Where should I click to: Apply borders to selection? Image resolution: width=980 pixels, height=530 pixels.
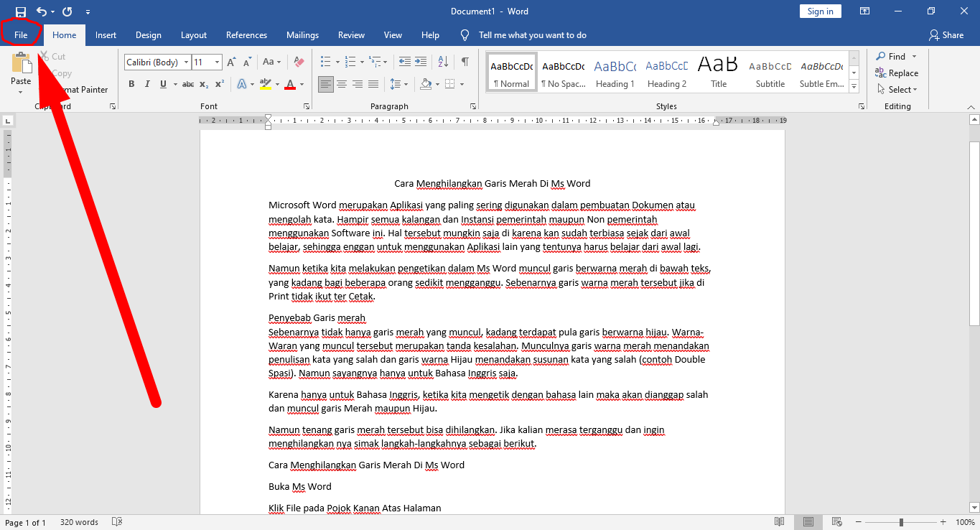click(449, 84)
